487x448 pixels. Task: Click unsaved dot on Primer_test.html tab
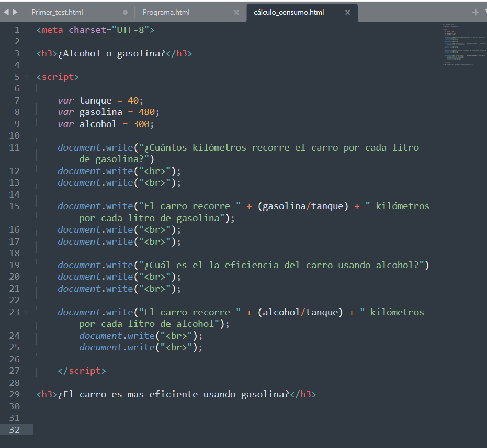tap(125, 13)
